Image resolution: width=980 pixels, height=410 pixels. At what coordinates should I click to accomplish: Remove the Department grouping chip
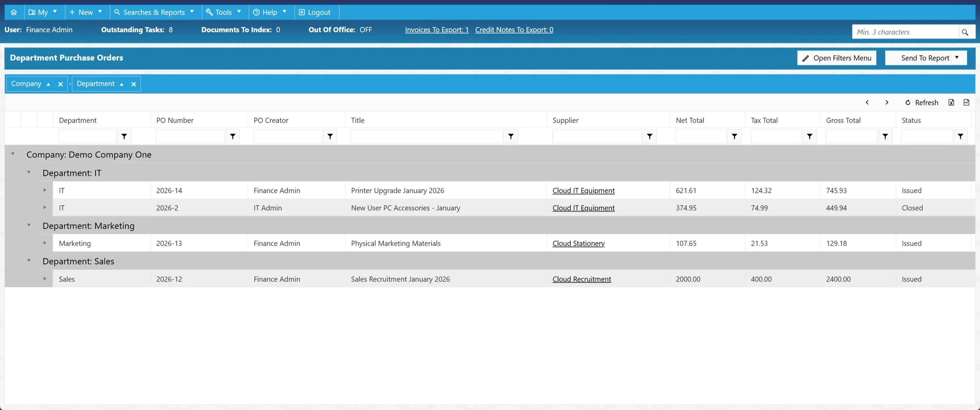coord(134,84)
